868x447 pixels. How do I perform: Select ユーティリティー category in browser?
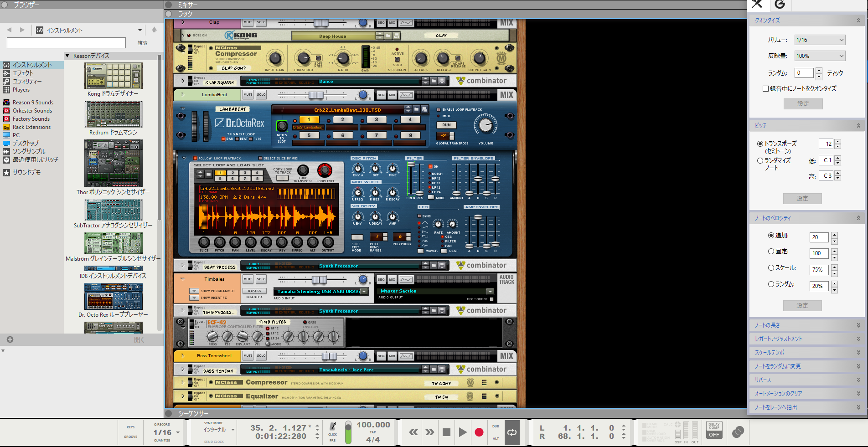(x=27, y=81)
